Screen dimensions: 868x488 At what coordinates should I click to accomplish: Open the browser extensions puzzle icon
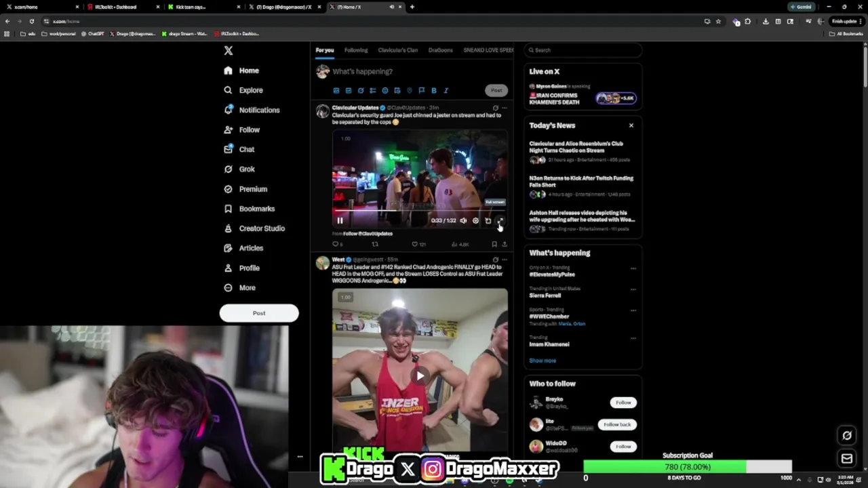click(x=747, y=21)
